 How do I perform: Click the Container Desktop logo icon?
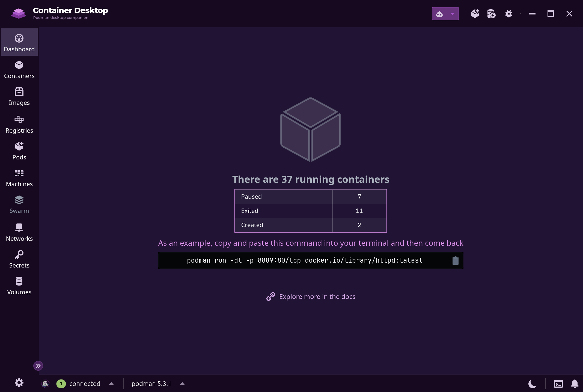coord(19,13)
